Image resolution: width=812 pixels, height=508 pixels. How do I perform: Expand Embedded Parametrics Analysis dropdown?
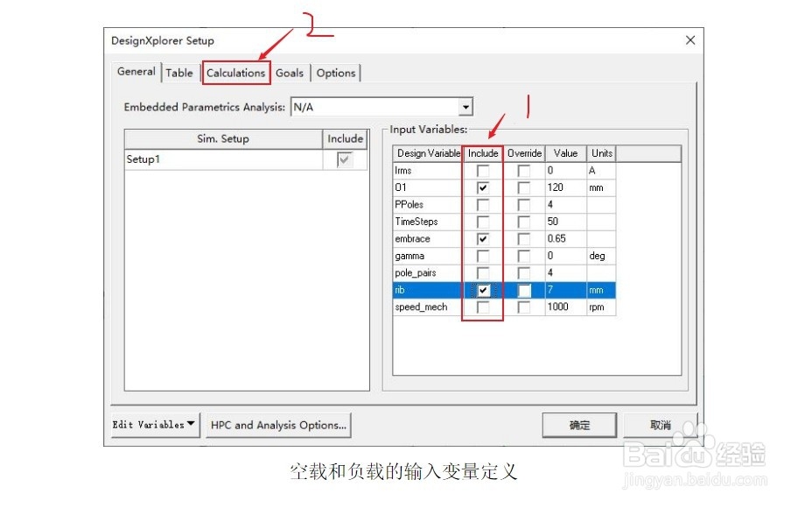465,108
